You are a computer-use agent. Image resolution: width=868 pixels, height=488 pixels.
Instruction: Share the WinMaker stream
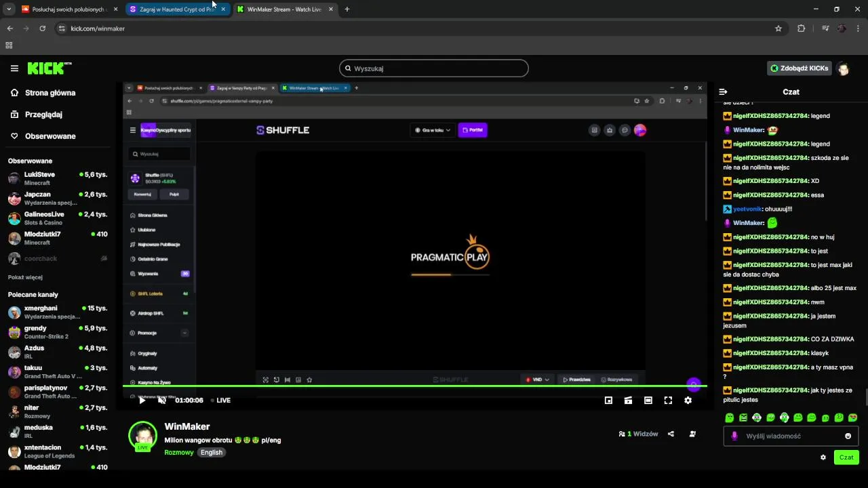[671, 434]
